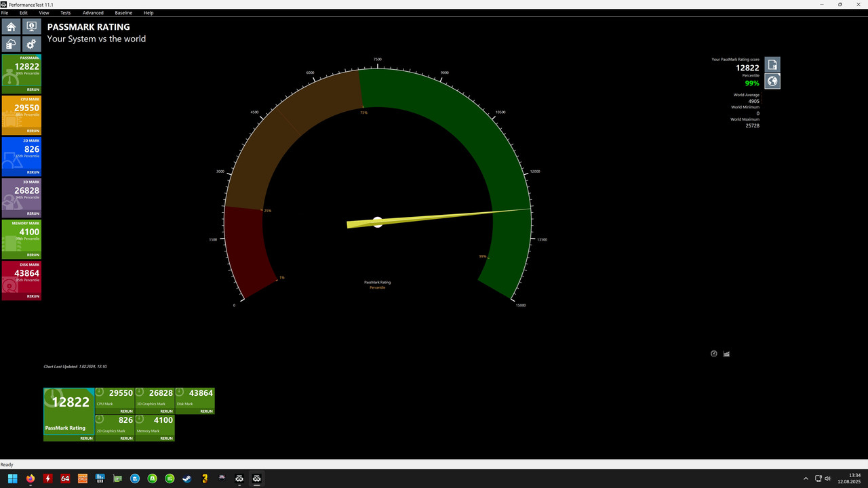Open the preferences gears icon

[x=31, y=44]
